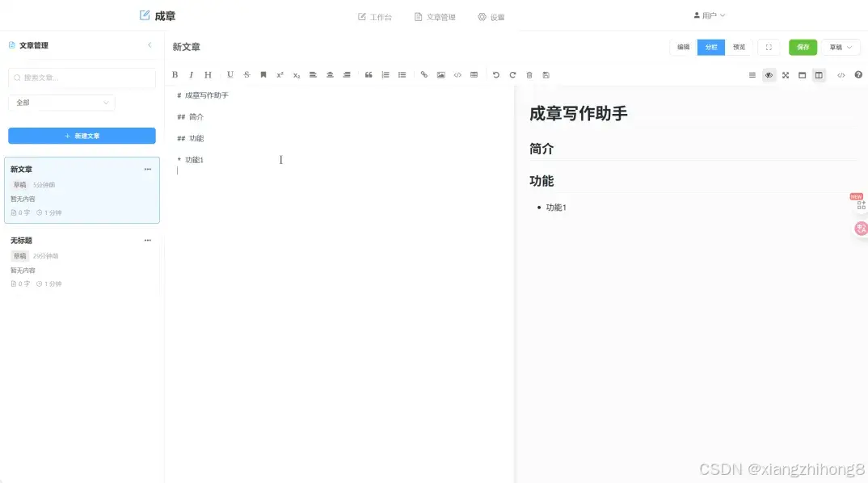Open the 用户 account dropdown
This screenshot has height=483, width=868.
coord(709,15)
